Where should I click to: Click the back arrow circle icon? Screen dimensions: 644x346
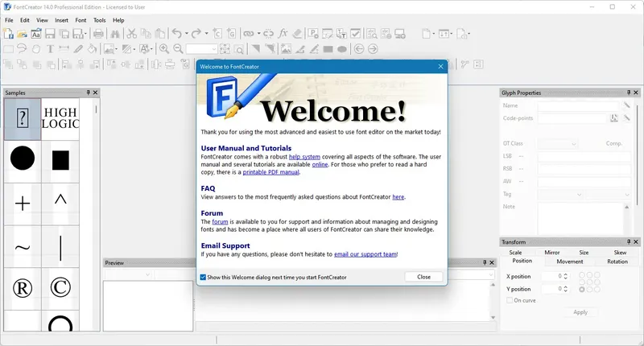click(359, 49)
